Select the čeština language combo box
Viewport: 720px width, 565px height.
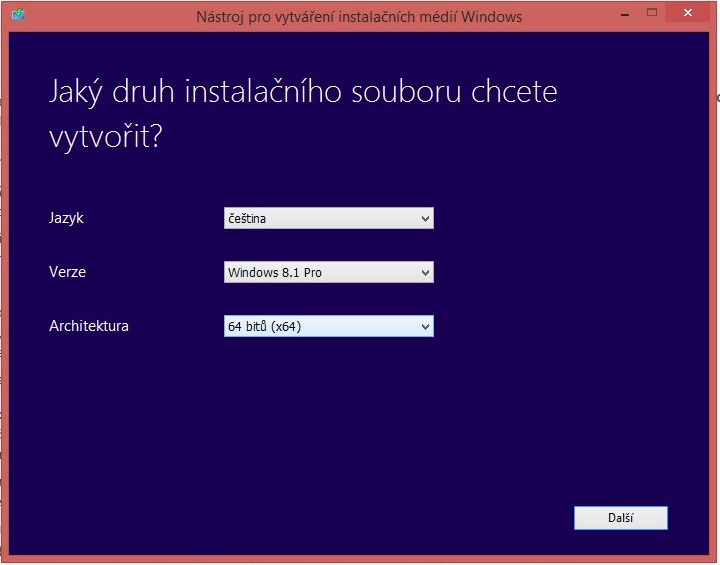[320, 218]
